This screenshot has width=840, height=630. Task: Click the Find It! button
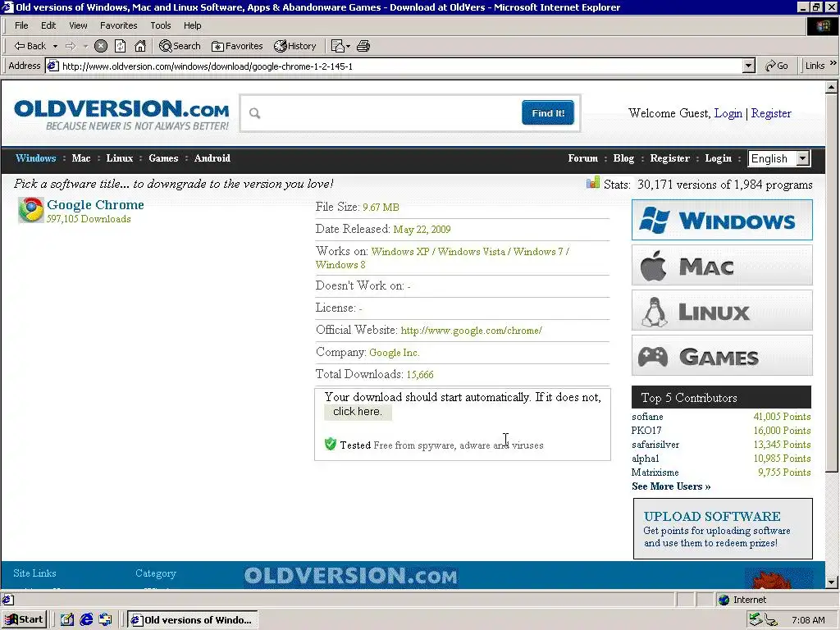pos(547,113)
